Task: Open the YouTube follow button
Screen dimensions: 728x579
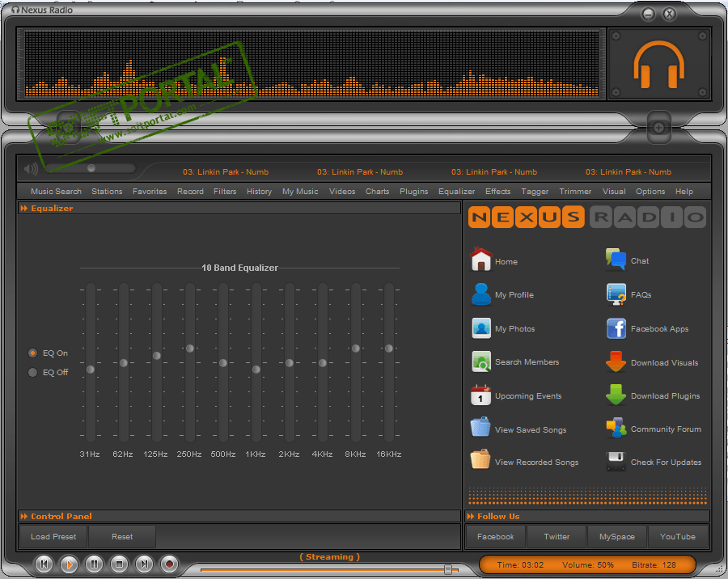Action: pyautogui.click(x=678, y=537)
